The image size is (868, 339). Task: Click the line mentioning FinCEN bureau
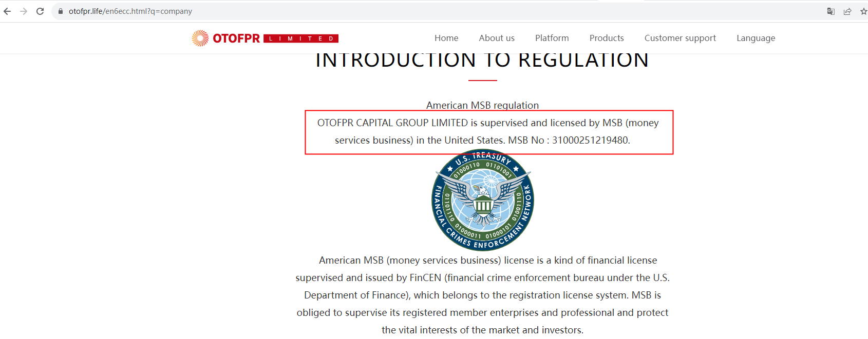point(483,277)
